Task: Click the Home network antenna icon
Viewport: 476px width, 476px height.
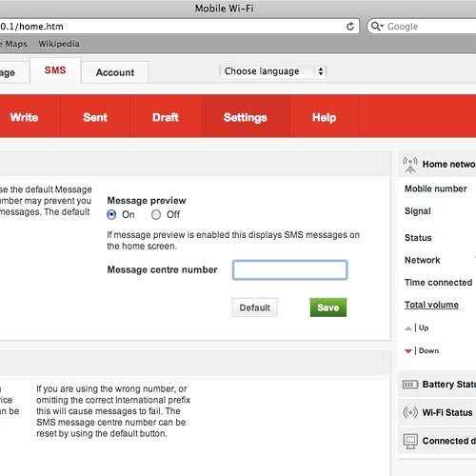Action: [410, 165]
